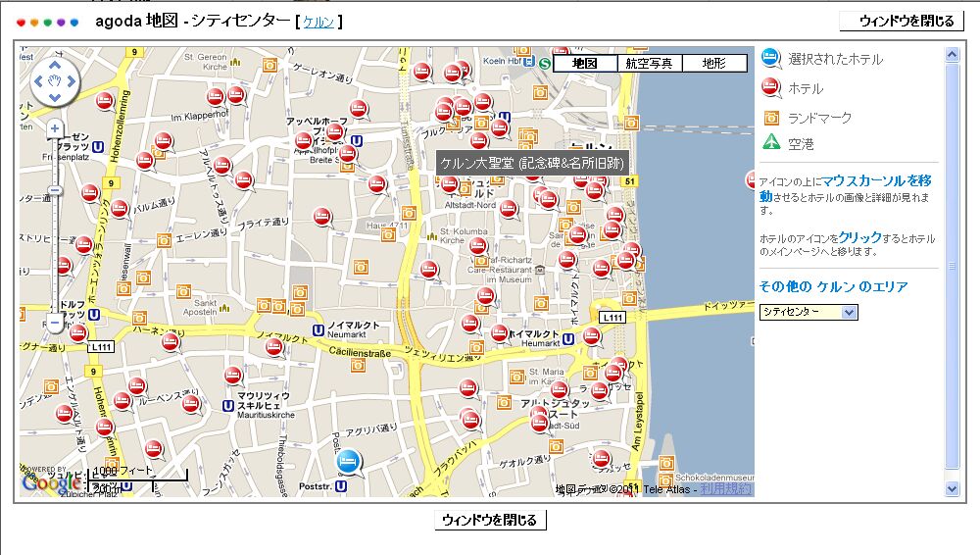The height and width of the screenshot is (555, 980).
Task: Click the green S-Bahn icon at Koeln Hbf
Action: click(545, 63)
